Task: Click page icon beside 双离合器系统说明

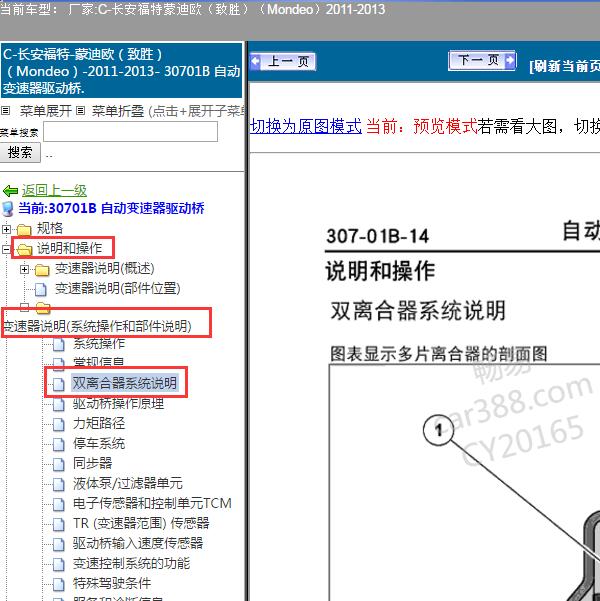Action: point(59,384)
